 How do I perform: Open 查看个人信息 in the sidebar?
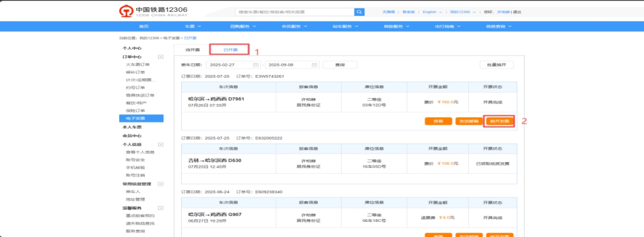140,152
